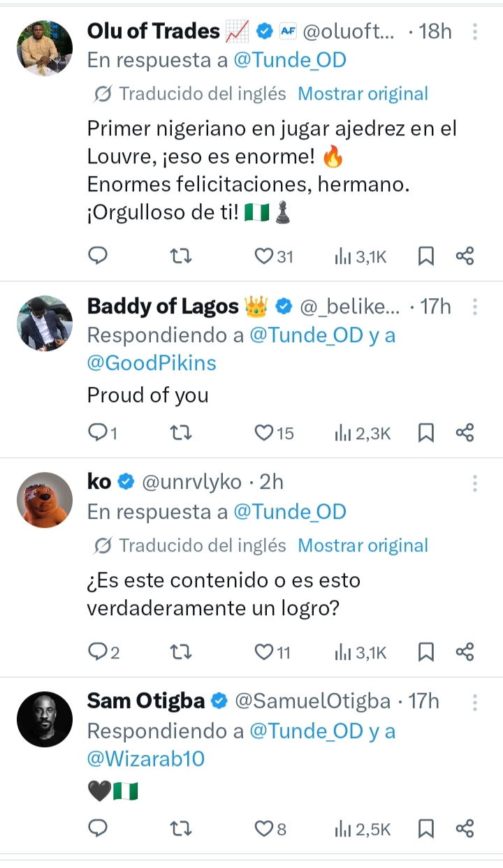Show original for Olu of Trades' translated tweet
The height and width of the screenshot is (868, 503).
pos(363,94)
